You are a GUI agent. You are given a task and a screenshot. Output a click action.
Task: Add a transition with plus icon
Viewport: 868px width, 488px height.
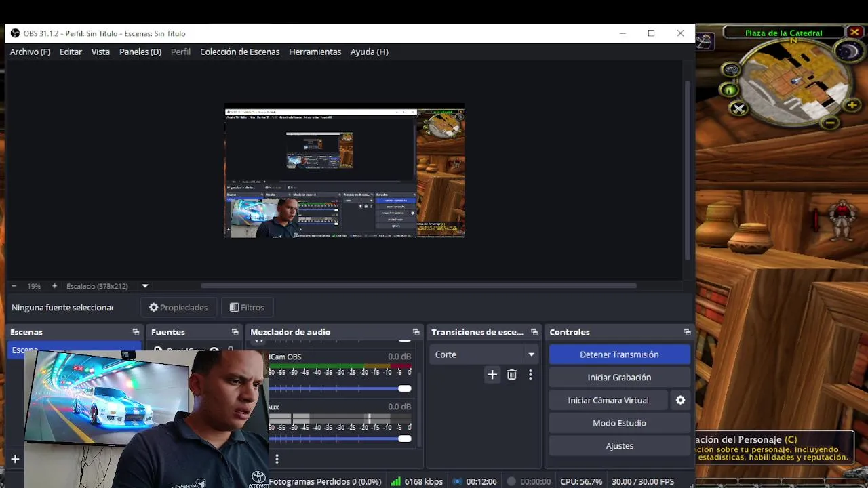[492, 374]
